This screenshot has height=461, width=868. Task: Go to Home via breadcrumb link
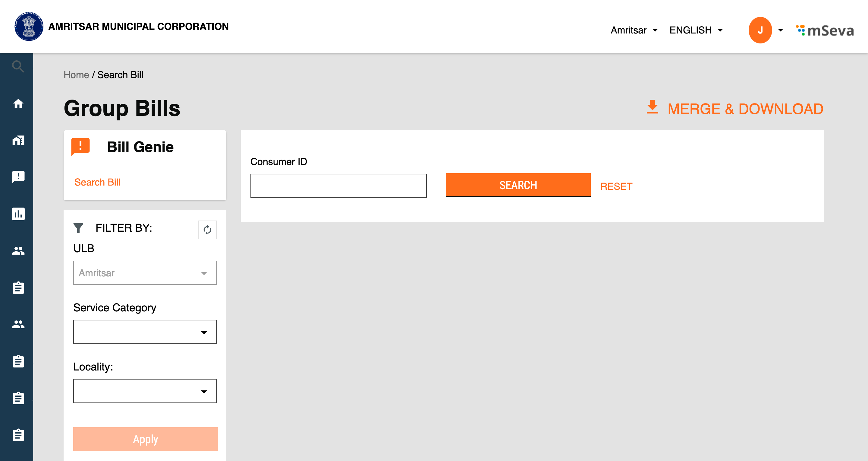point(76,75)
